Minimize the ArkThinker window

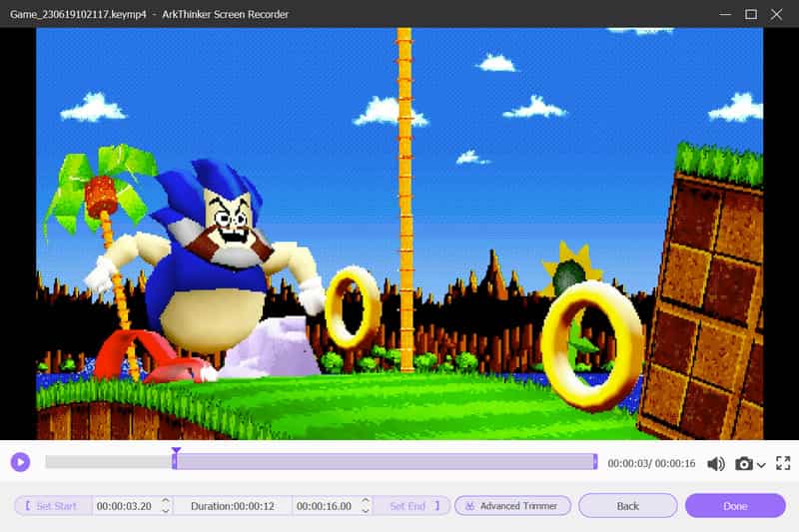coord(725,14)
